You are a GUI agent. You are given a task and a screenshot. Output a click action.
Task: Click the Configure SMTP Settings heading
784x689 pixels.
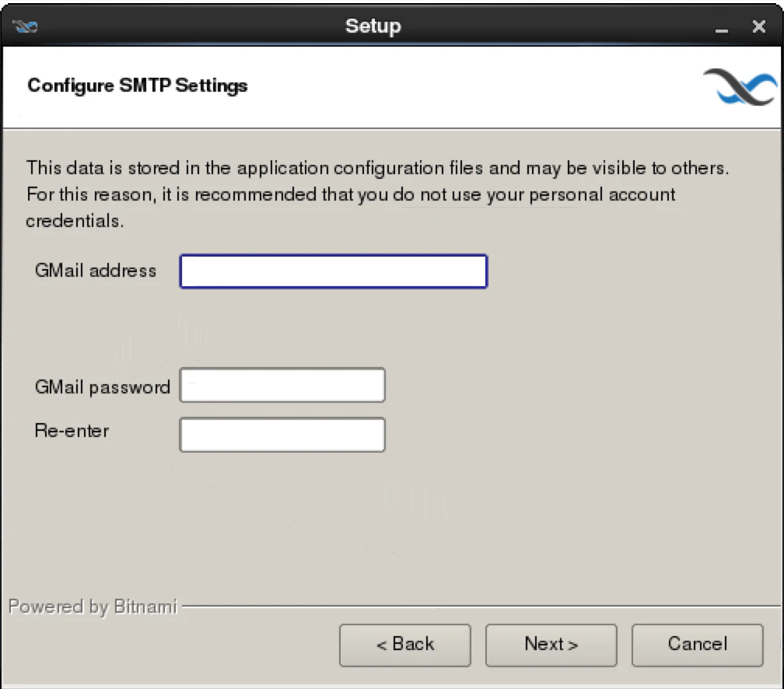pyautogui.click(x=138, y=86)
